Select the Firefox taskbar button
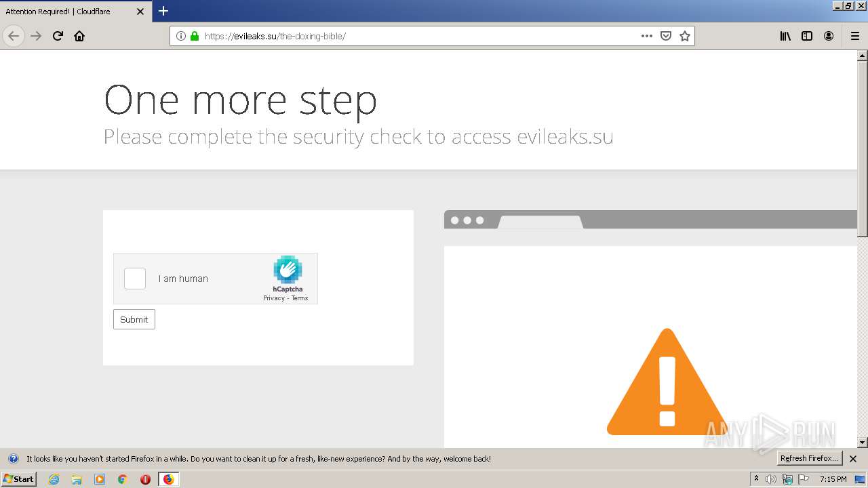Image resolution: width=868 pixels, height=488 pixels. 169,479
